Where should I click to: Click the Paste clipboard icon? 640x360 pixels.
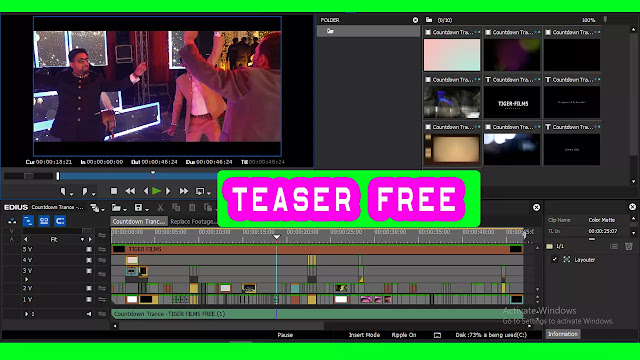tap(192, 208)
